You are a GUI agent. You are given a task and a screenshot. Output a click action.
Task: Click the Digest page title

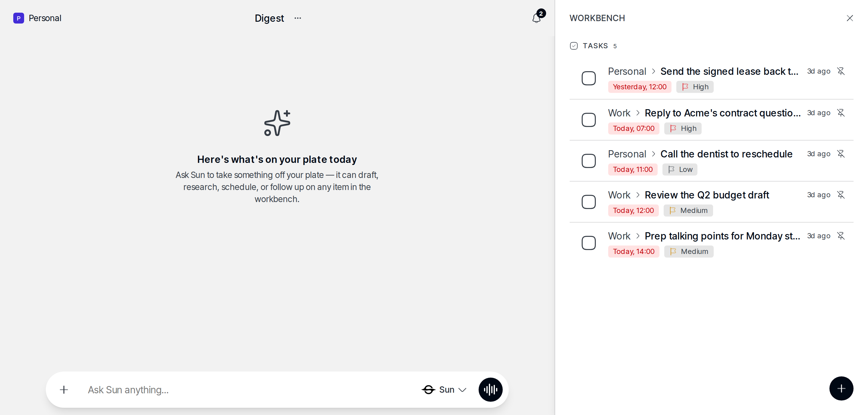[269, 18]
